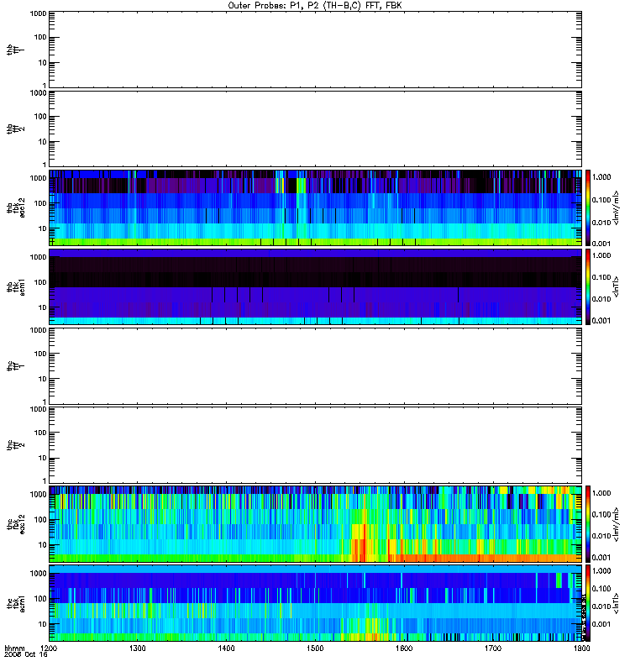This screenshot has height=672, width=630.
Task: Select the thc fbk scm1 spectrogram panel
Action: coord(316,603)
